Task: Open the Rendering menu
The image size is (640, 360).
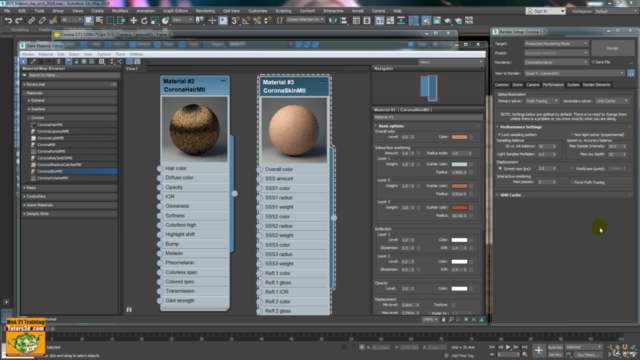Action: pyautogui.click(x=205, y=11)
